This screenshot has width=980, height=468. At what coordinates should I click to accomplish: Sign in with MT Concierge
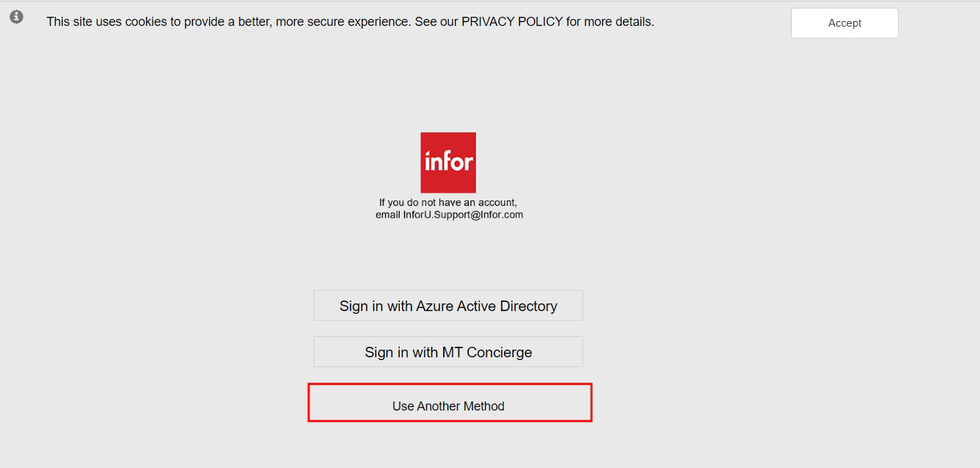point(448,352)
